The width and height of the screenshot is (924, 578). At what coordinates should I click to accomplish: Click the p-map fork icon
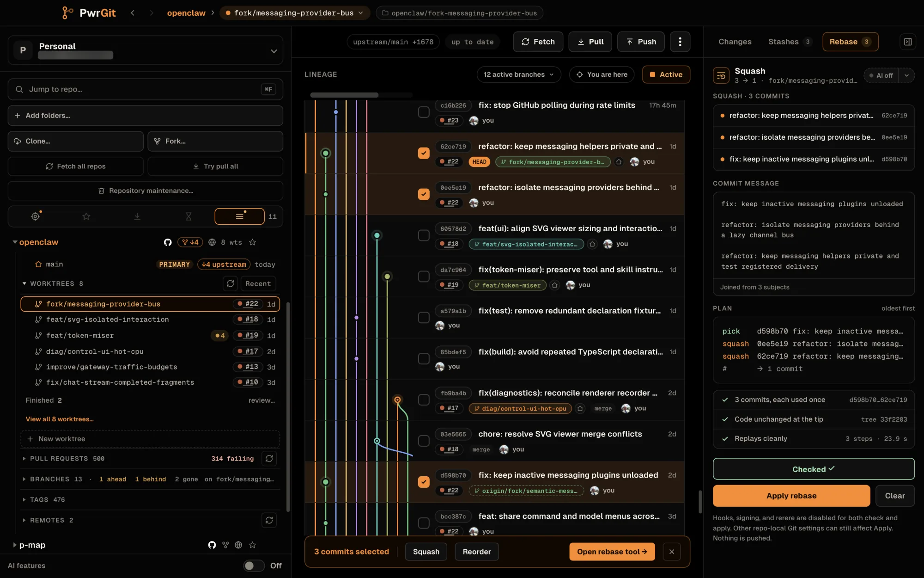[225, 545]
